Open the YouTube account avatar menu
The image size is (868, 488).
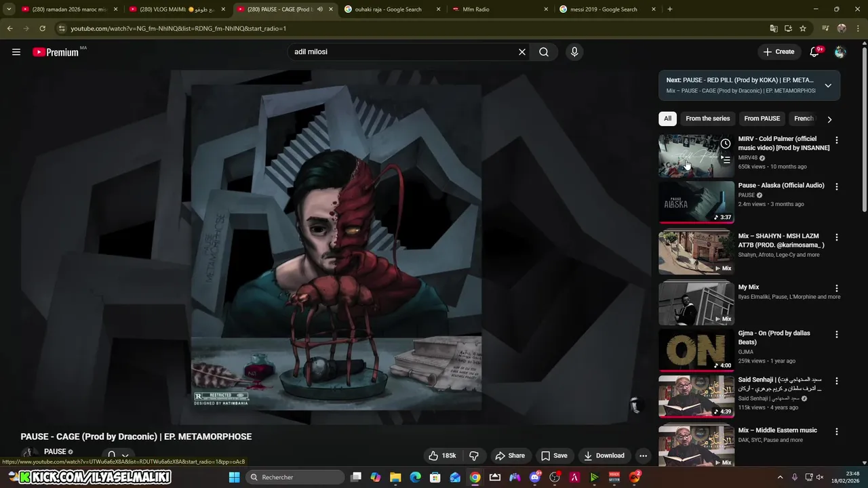click(840, 52)
